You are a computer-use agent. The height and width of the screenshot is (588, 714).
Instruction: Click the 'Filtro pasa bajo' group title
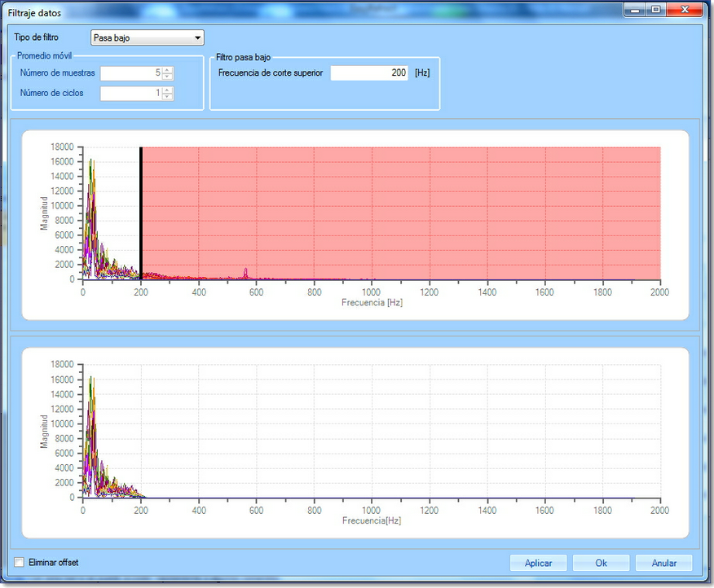coord(243,57)
